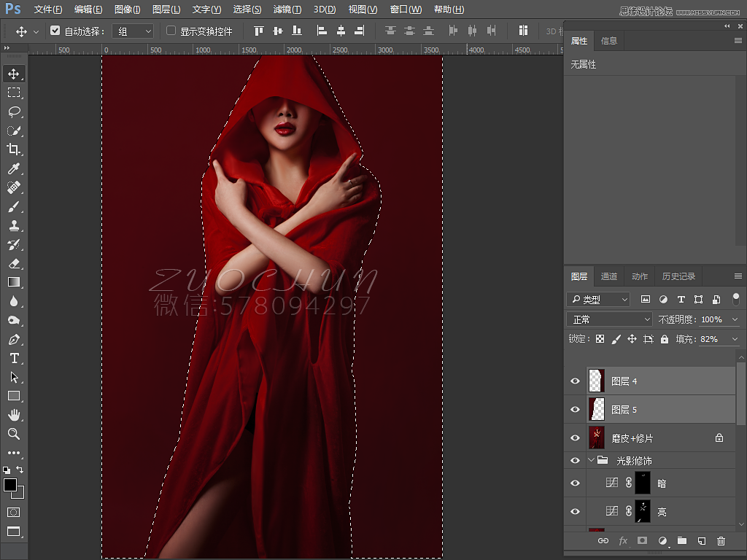
Task: Open the blend mode 正常 dropdown
Action: click(610, 319)
